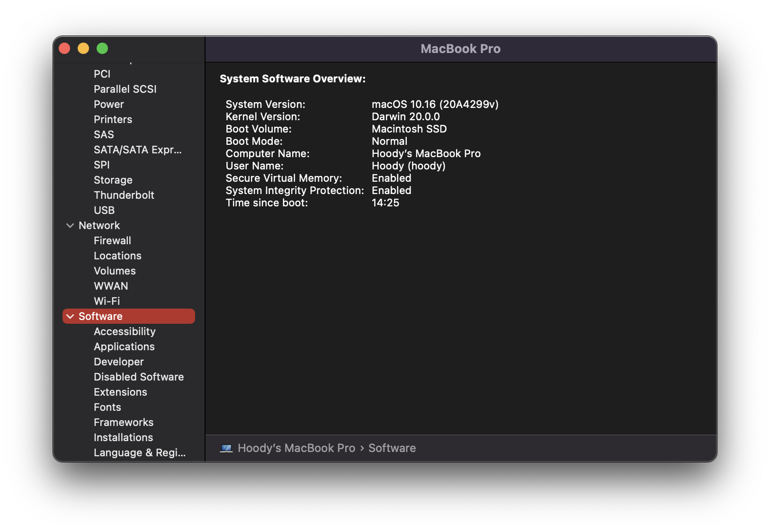This screenshot has height=532, width=770.
Task: Click the Boot Mode label
Action: click(254, 141)
